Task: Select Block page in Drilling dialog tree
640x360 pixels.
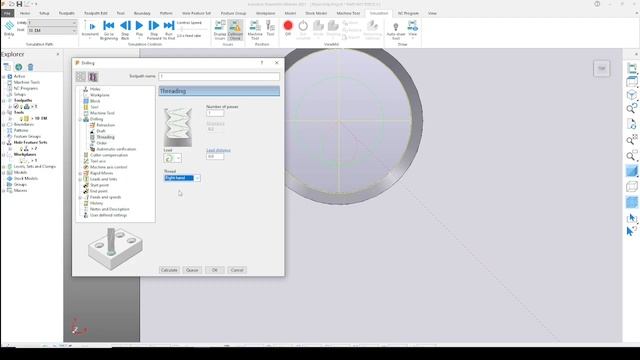Action: click(95, 101)
